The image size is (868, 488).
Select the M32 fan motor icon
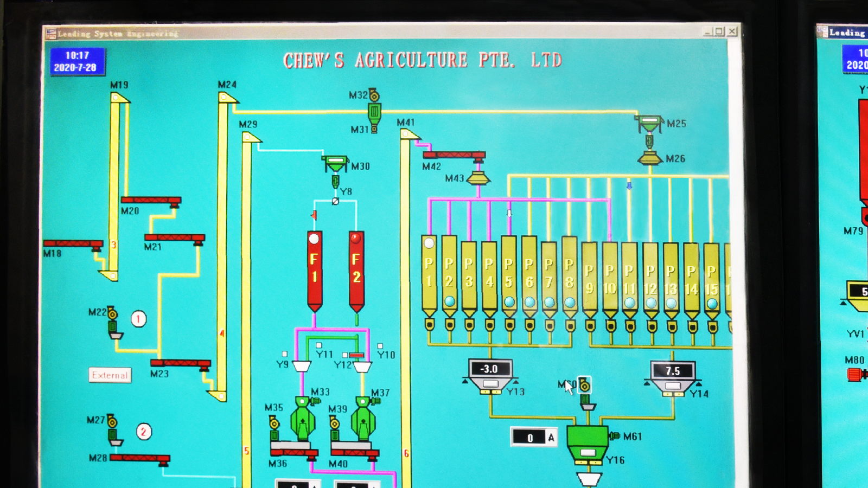[374, 95]
